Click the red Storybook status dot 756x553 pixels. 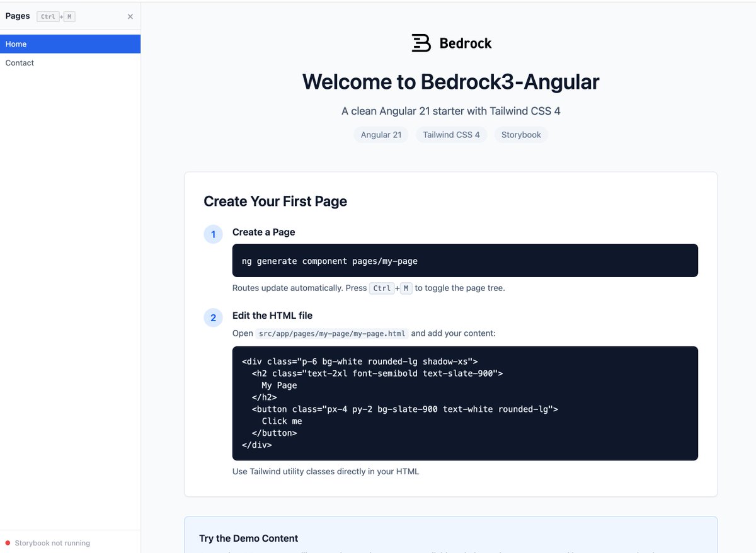pyautogui.click(x=8, y=543)
